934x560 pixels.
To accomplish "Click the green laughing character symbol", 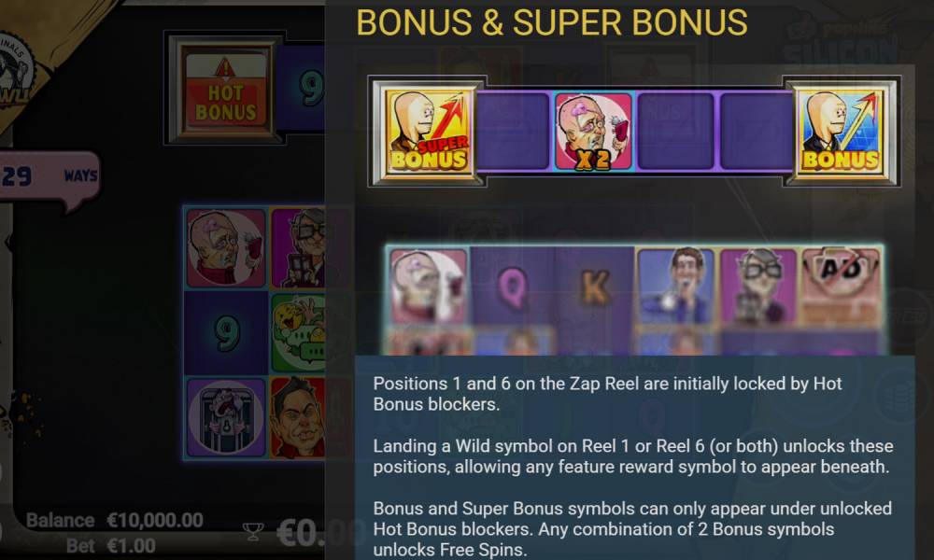I will pos(298,333).
